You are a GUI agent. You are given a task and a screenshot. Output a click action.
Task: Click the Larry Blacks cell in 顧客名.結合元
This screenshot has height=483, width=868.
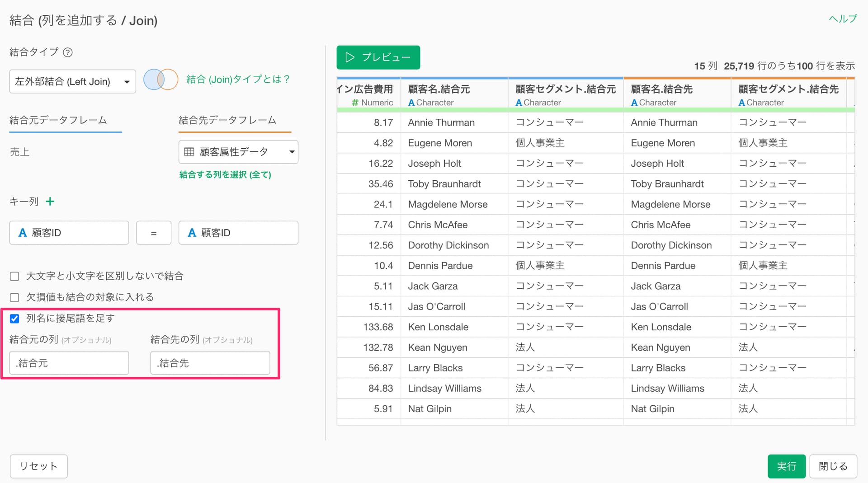(x=454, y=368)
